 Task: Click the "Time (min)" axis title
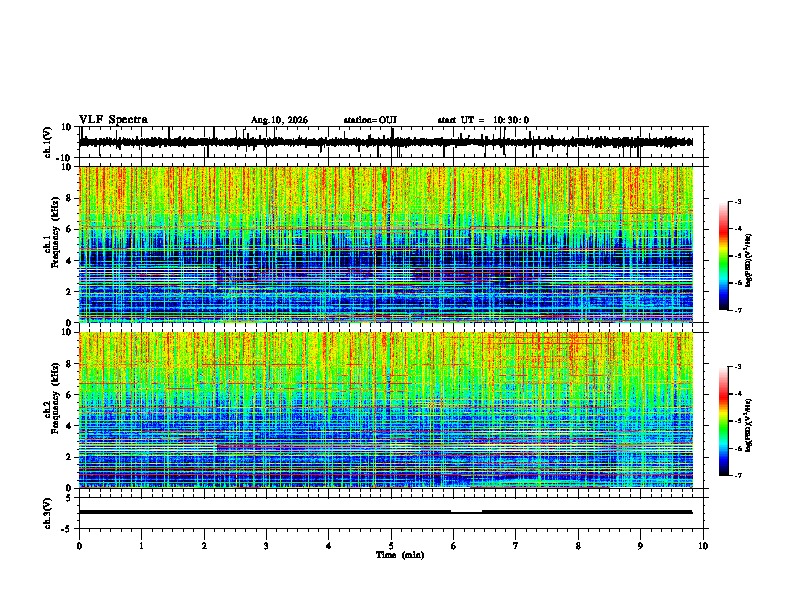click(x=400, y=555)
